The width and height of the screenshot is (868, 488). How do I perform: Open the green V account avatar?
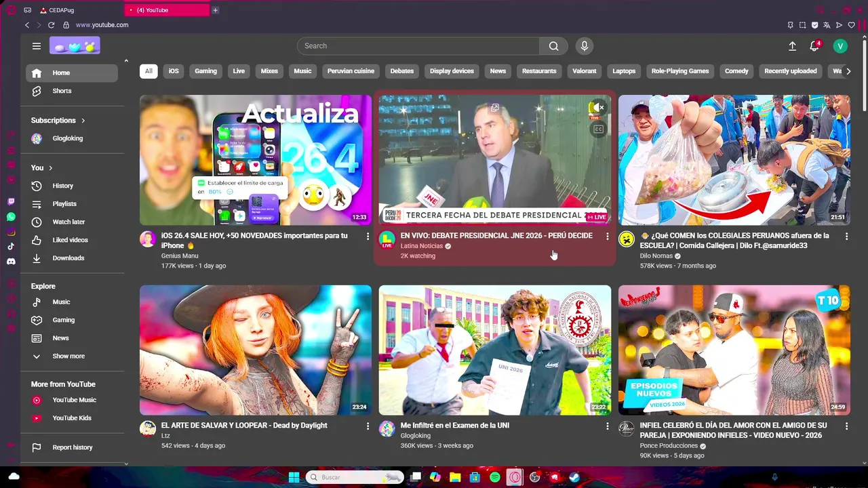point(840,46)
